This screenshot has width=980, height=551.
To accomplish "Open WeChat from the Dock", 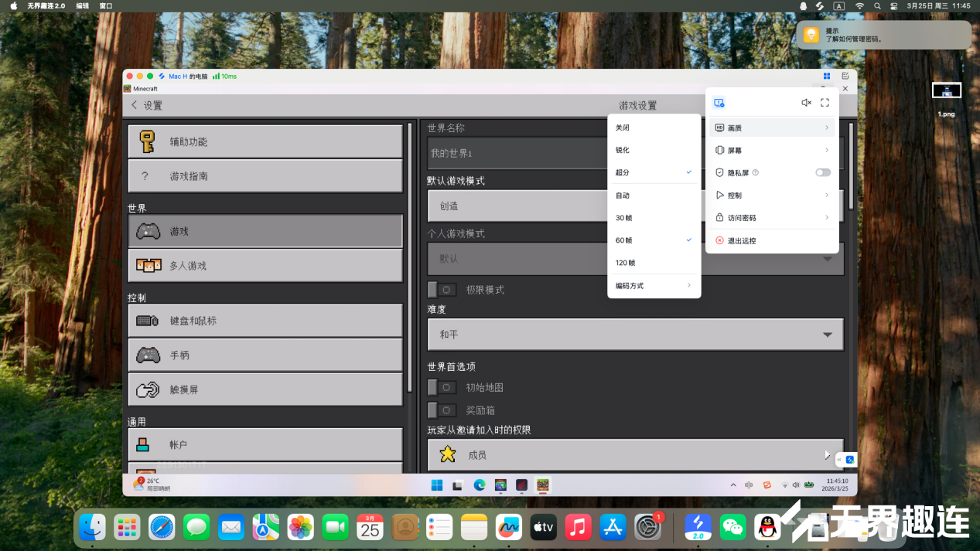I will pyautogui.click(x=732, y=527).
